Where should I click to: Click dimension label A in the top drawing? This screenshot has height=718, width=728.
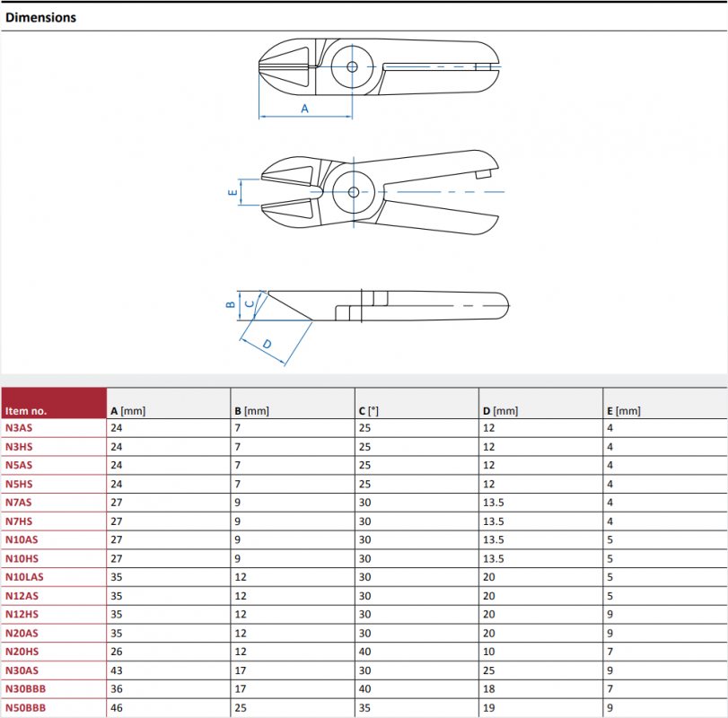tap(304, 109)
